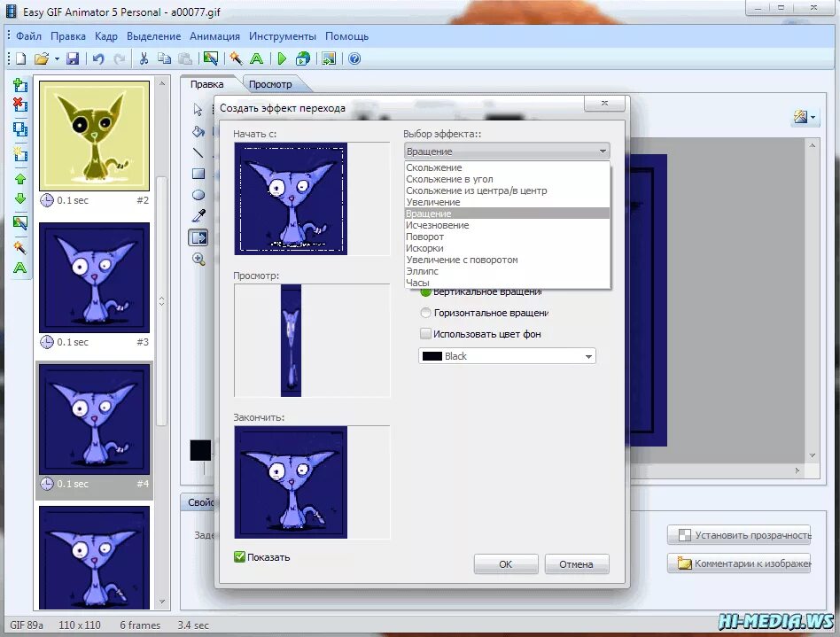Screen dimensions: 840x637
Task: Uncheck the 'Показать' checkbox
Action: [239, 557]
